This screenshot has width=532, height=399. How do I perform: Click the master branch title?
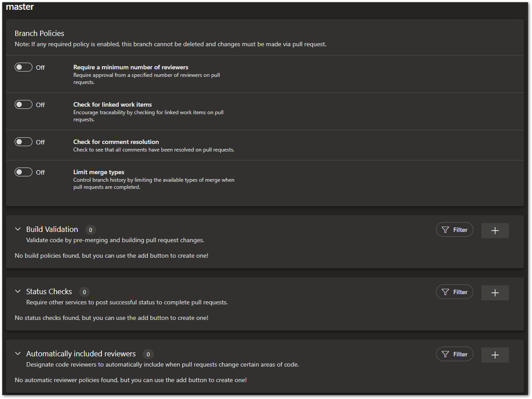pyautogui.click(x=20, y=7)
